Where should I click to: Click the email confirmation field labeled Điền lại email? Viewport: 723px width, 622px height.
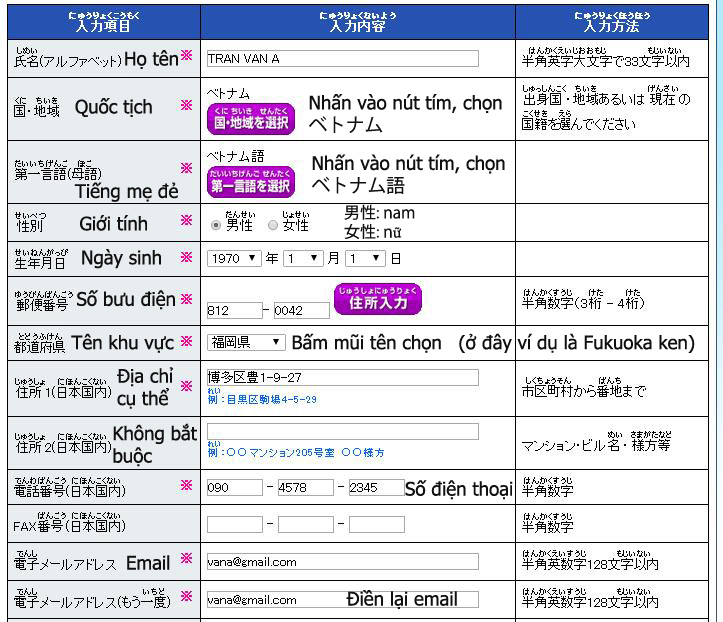point(343,599)
